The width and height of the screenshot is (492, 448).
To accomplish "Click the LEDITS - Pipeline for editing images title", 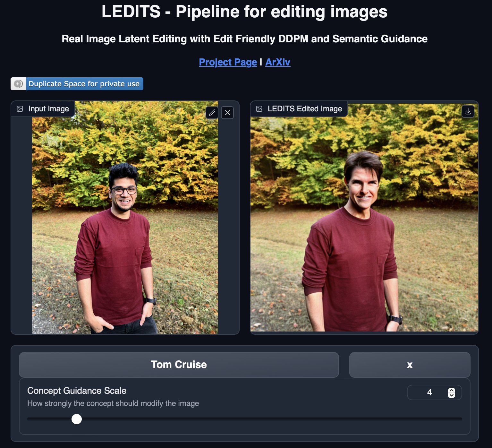I will (244, 12).
